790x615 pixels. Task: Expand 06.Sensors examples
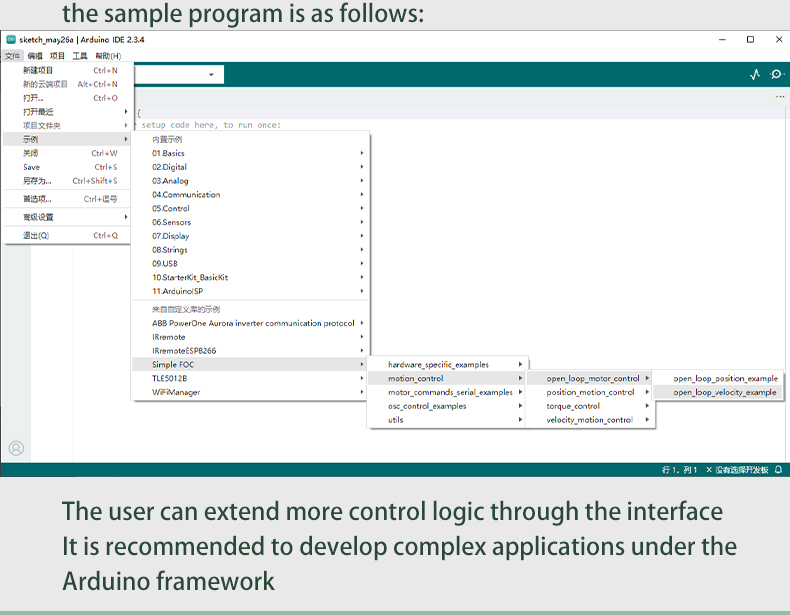pyautogui.click(x=250, y=222)
